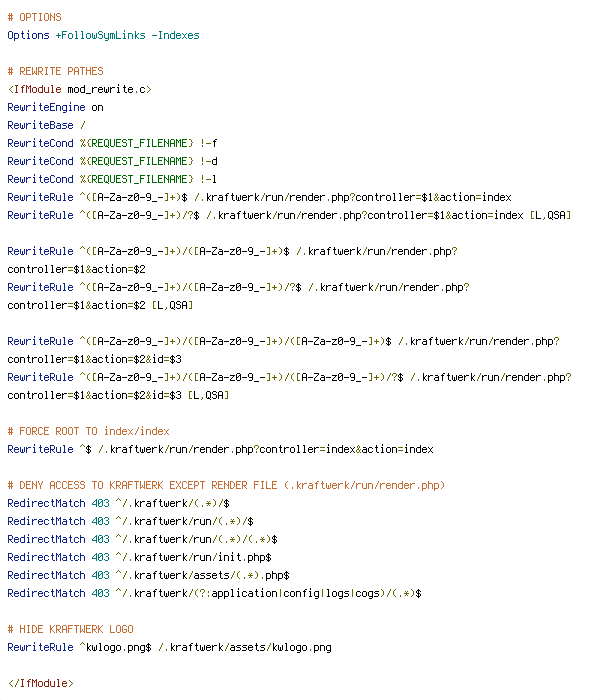600x700 pixels.
Task: Click the opening '<IfModule' tag
Action: coord(34,89)
